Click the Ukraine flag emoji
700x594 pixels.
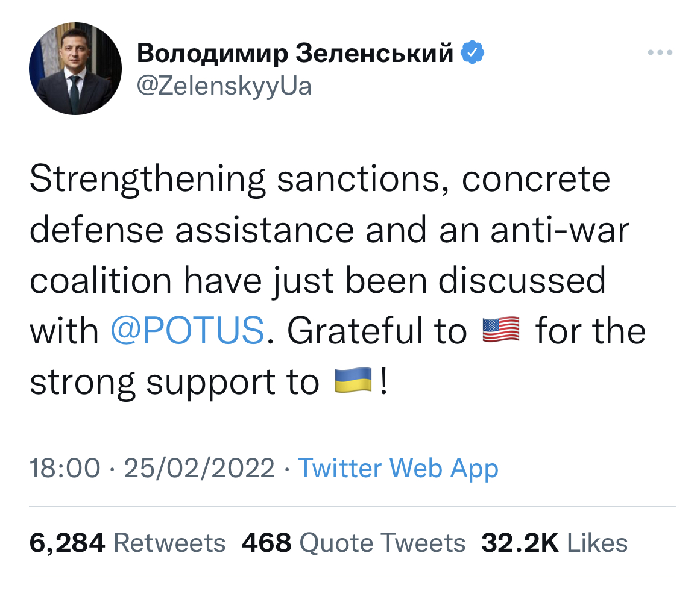coord(353,381)
